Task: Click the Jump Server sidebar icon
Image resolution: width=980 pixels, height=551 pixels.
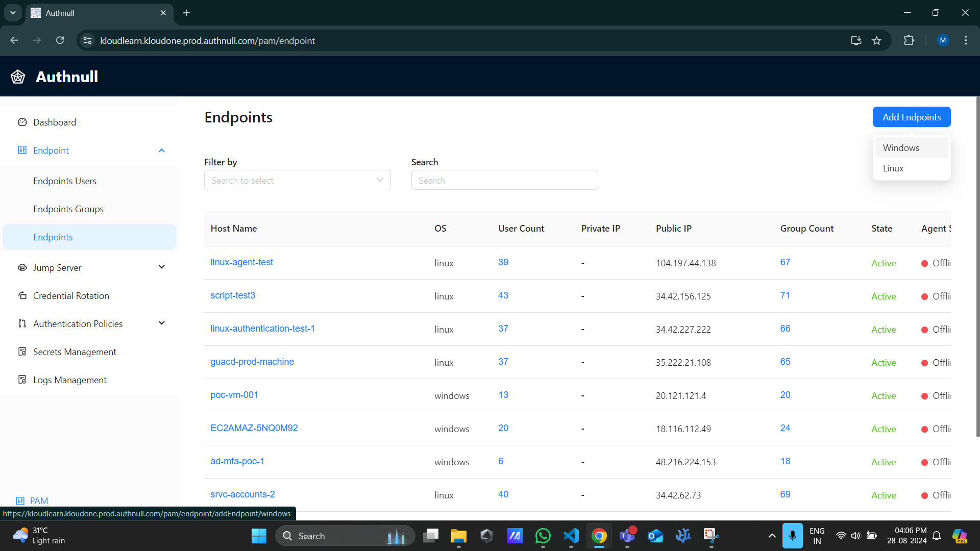Action: pyautogui.click(x=22, y=268)
